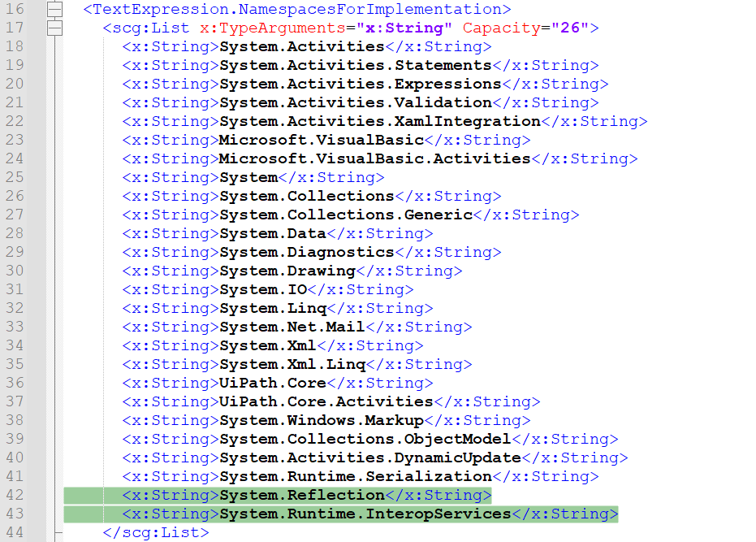Click the System text on line 25
The height and width of the screenshot is (542, 756).
(248, 177)
